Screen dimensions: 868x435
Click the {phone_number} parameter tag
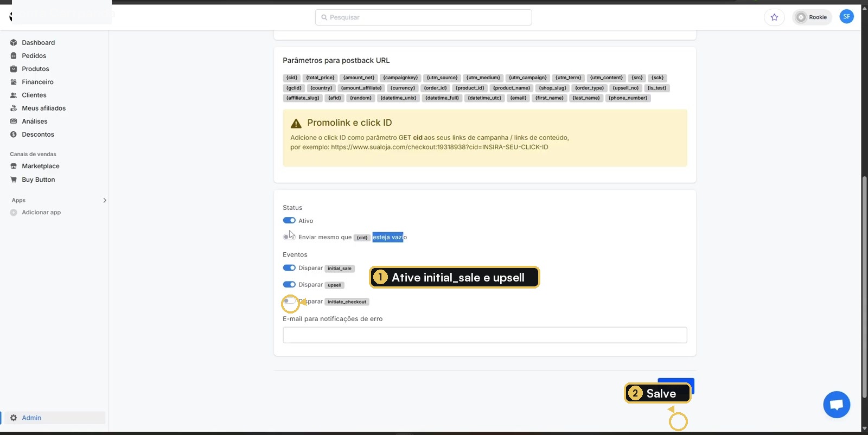628,98
